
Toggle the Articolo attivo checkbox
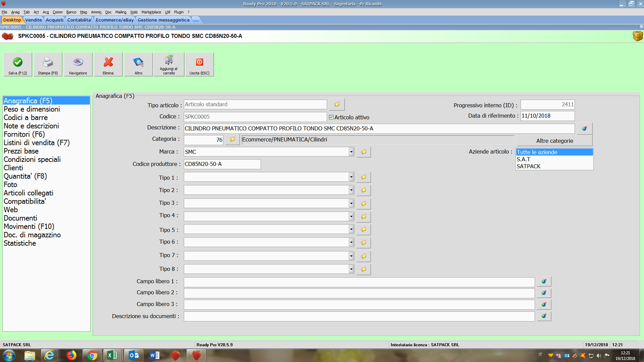point(331,117)
